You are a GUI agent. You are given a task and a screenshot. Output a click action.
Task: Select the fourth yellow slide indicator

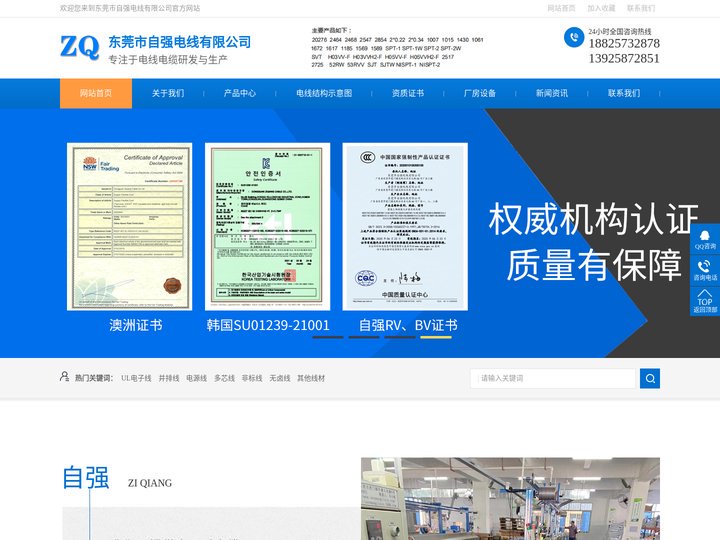(x=436, y=337)
